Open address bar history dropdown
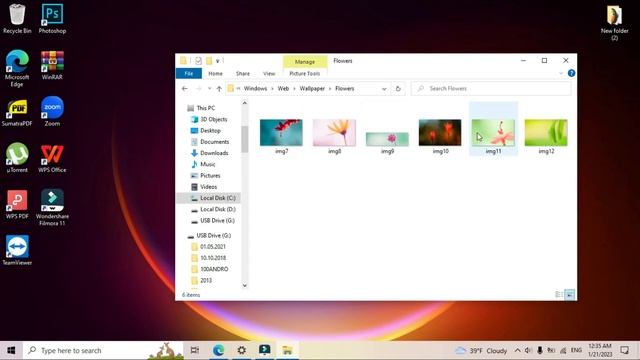The height and width of the screenshot is (360, 640). tap(384, 89)
